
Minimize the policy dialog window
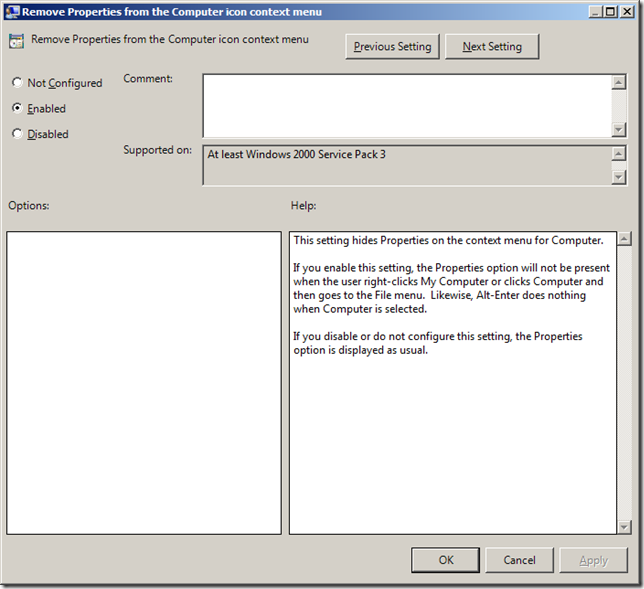tap(595, 12)
